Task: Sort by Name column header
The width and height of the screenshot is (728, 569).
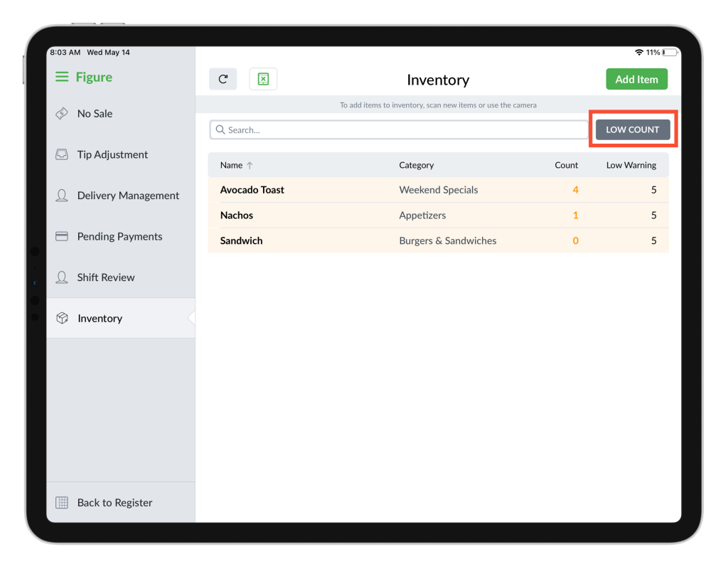Action: click(x=231, y=165)
